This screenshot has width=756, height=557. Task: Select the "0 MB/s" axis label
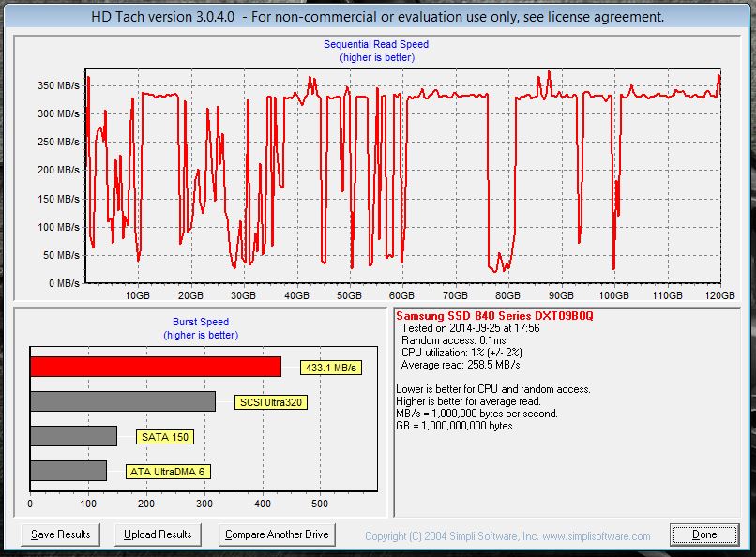[x=64, y=283]
